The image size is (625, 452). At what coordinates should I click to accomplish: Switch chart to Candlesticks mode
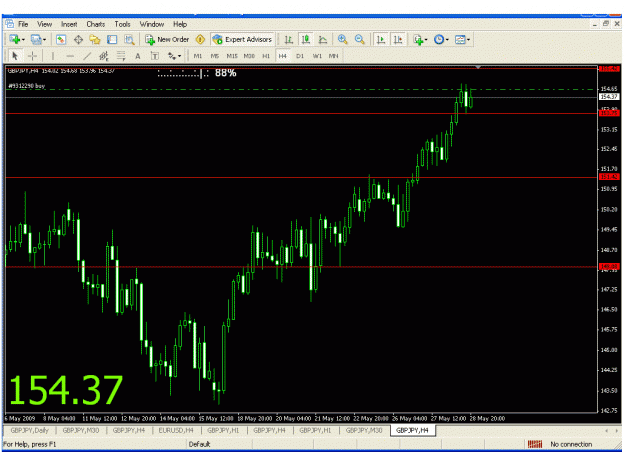(x=306, y=39)
